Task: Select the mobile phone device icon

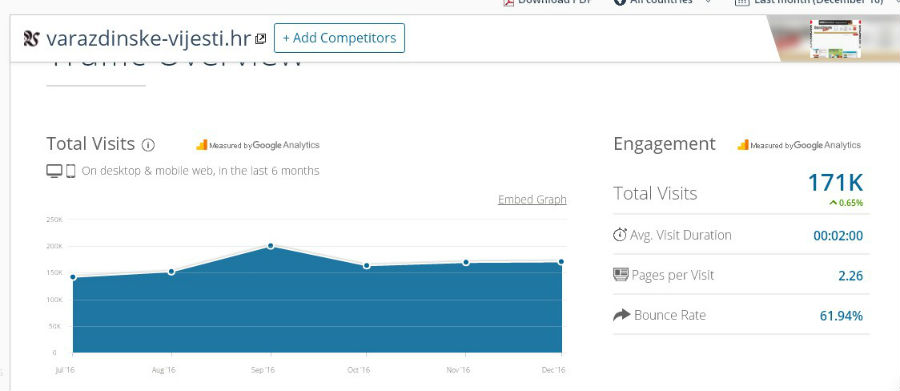Action: tap(71, 171)
